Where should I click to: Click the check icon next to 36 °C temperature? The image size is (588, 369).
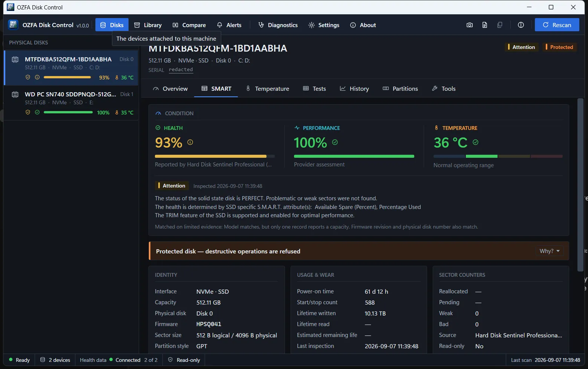point(476,142)
